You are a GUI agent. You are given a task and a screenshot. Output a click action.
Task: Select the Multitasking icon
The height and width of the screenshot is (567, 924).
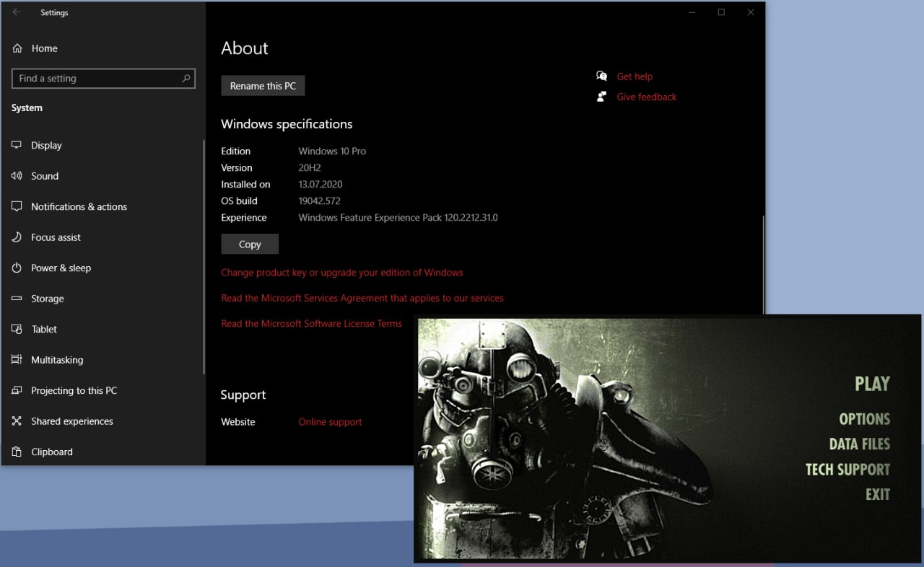coord(17,360)
